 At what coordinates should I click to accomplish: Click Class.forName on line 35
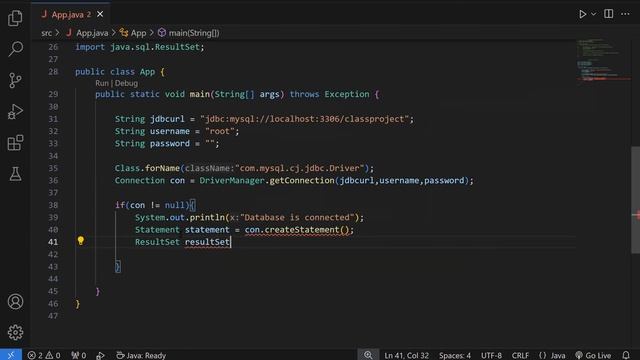(x=147, y=168)
